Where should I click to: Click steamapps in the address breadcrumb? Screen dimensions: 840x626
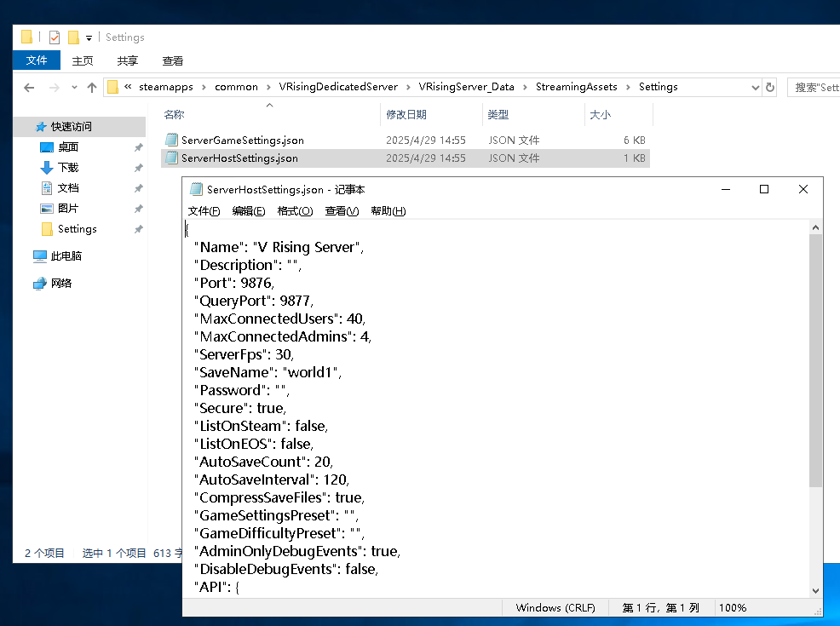[x=166, y=87]
